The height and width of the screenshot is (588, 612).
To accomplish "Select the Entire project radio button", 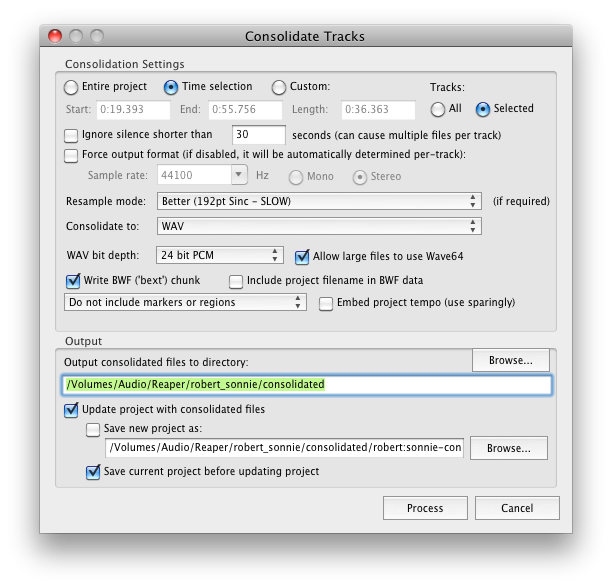I will [x=71, y=87].
